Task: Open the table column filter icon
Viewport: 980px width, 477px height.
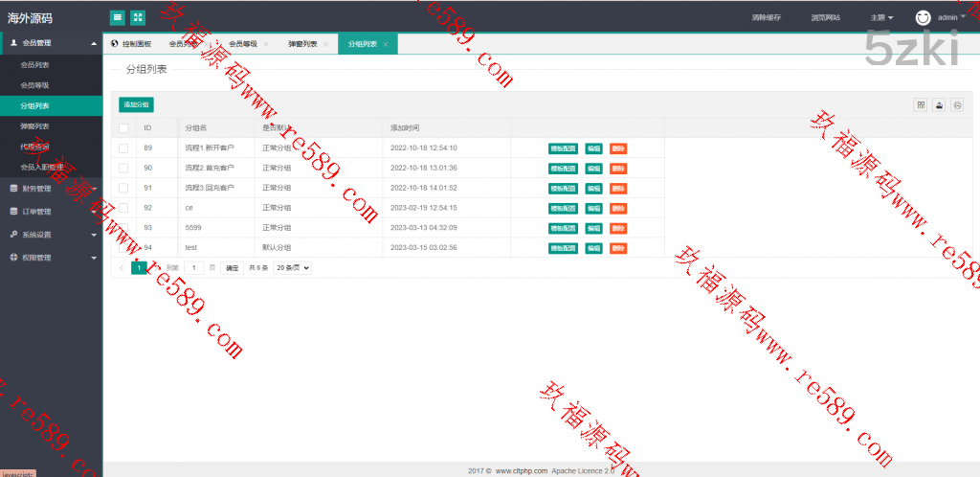Action: (921, 105)
